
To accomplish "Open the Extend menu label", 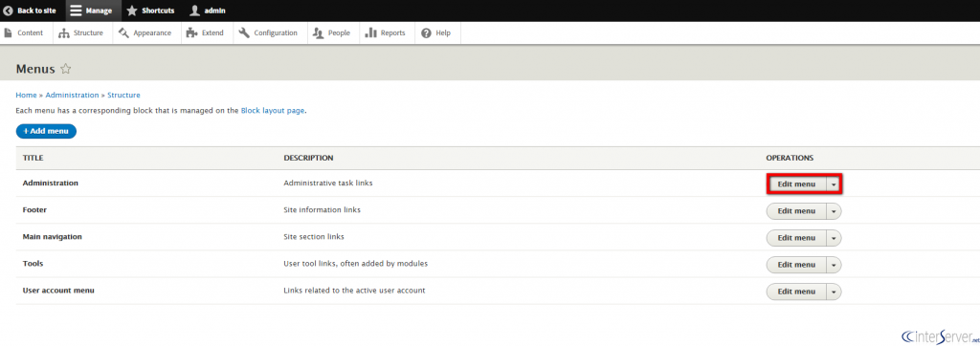I will [x=212, y=33].
